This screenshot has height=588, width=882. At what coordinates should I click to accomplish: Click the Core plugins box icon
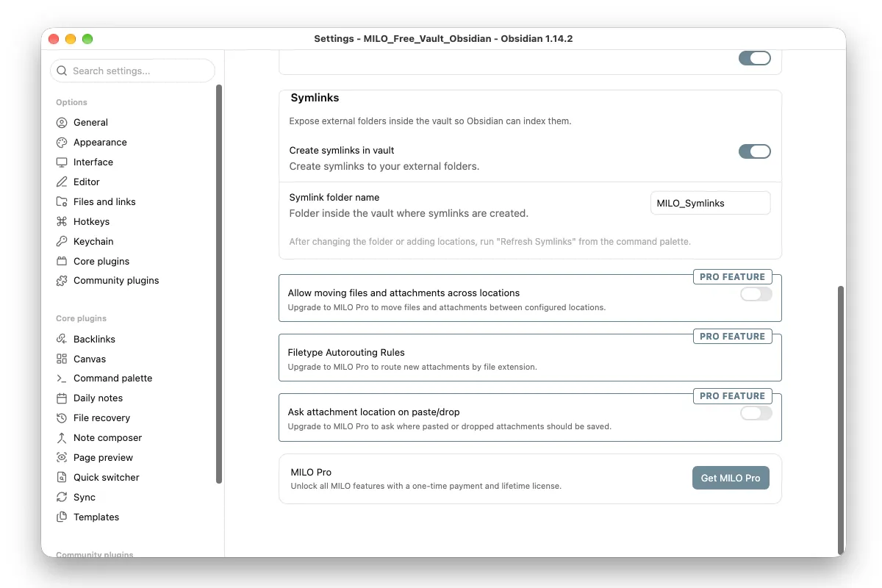pyautogui.click(x=62, y=262)
